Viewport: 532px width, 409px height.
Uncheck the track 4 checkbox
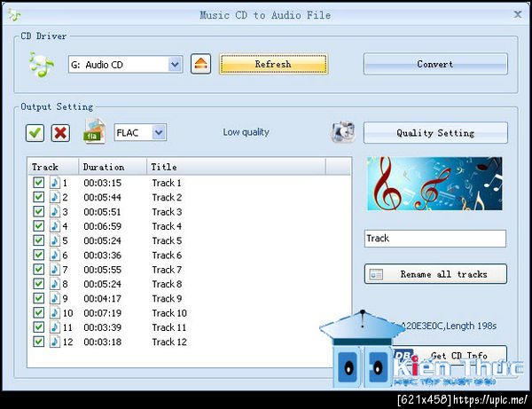click(38, 226)
